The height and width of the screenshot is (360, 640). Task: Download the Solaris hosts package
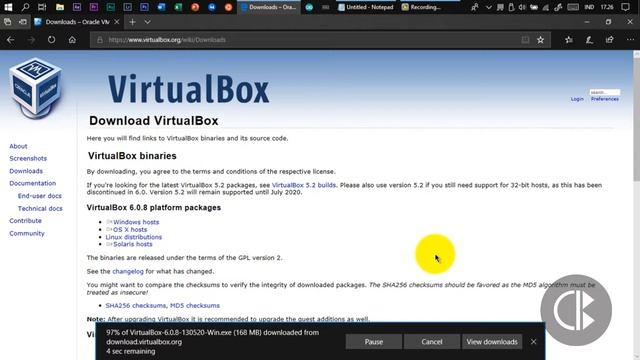point(133,244)
